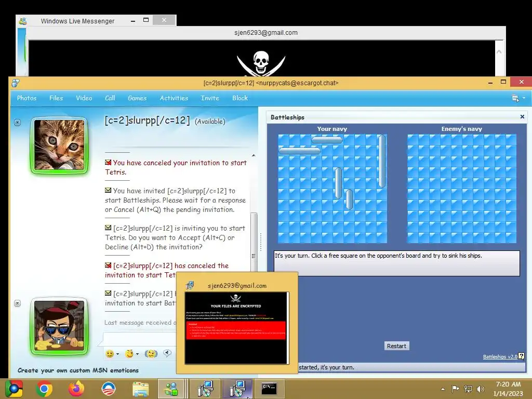The height and width of the screenshot is (399, 532).
Task: Switch to the first computer installer taskbar button
Action: point(205,389)
